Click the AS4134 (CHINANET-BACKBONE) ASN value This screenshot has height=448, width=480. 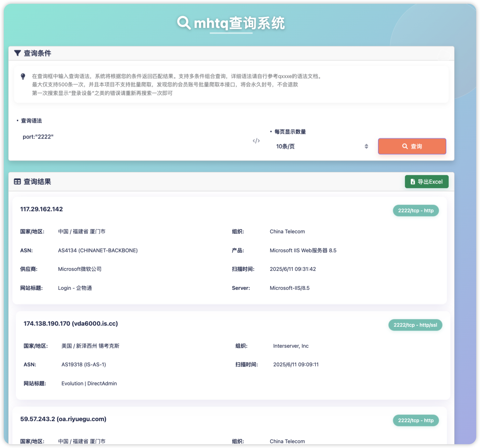click(98, 251)
